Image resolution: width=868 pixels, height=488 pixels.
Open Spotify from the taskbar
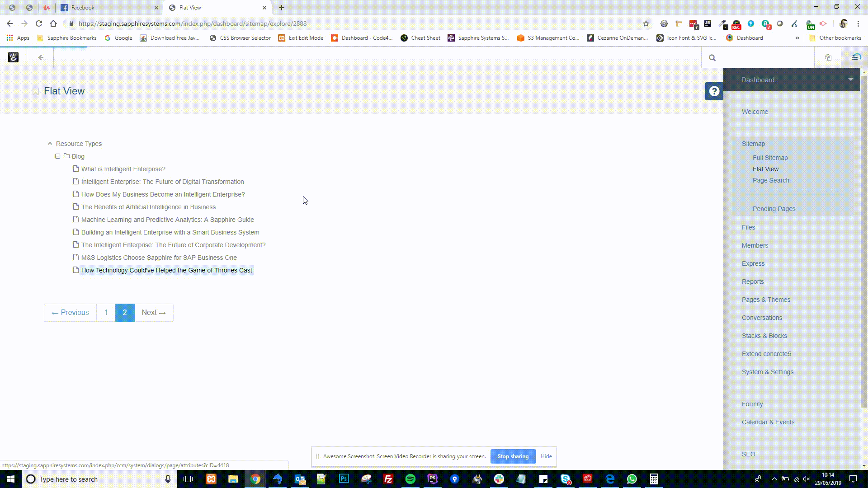[410, 479]
